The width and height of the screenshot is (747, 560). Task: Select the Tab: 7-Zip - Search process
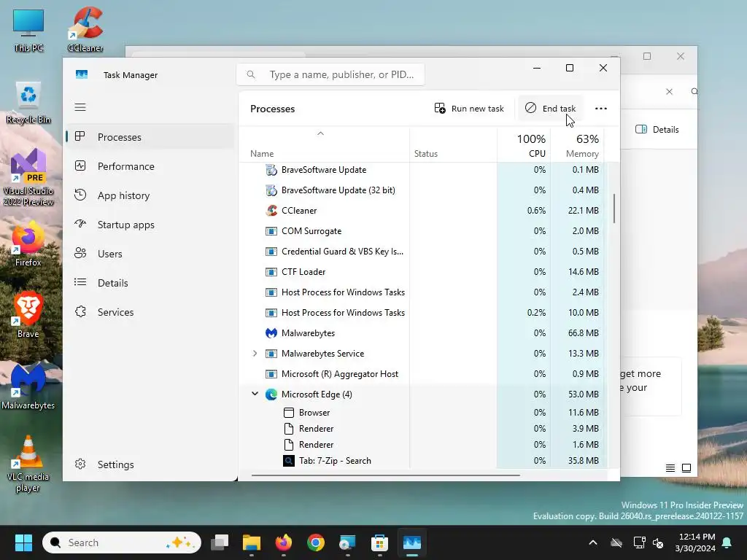pyautogui.click(x=422, y=461)
